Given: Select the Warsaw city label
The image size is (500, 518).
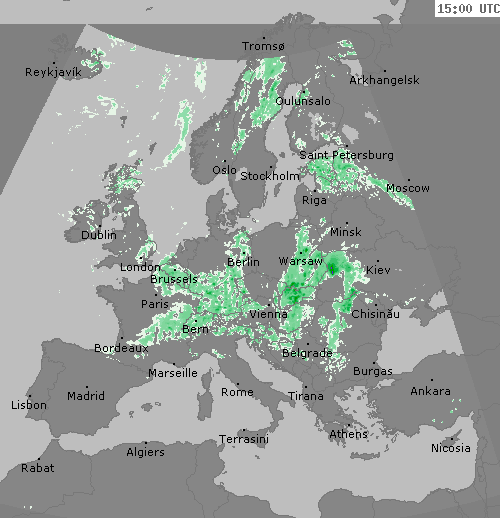Looking at the screenshot, I should [301, 261].
